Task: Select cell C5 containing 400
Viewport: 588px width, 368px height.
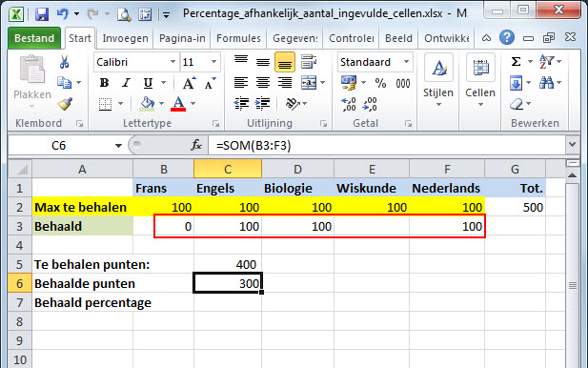Action: [228, 264]
